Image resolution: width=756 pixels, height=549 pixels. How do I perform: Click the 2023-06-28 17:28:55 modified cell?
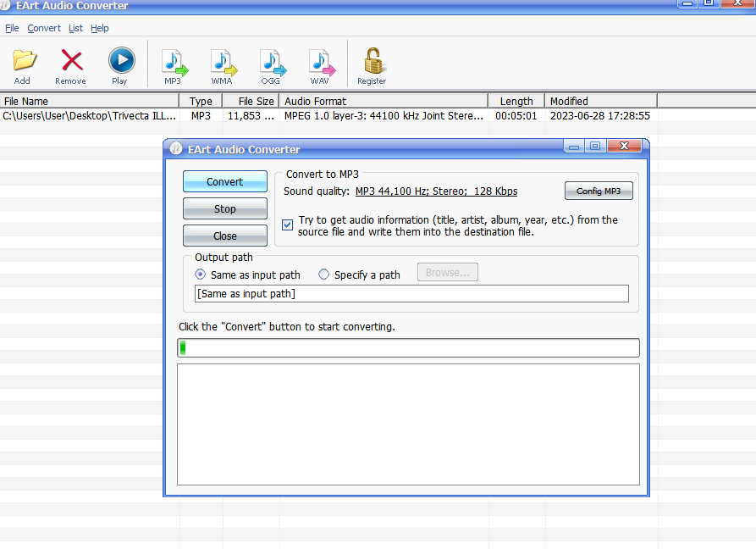[x=599, y=116]
